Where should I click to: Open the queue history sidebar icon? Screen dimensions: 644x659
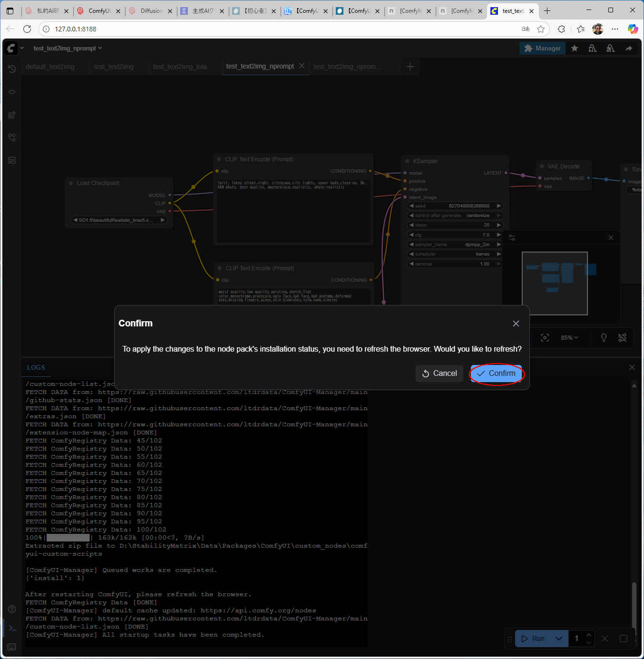click(12, 69)
